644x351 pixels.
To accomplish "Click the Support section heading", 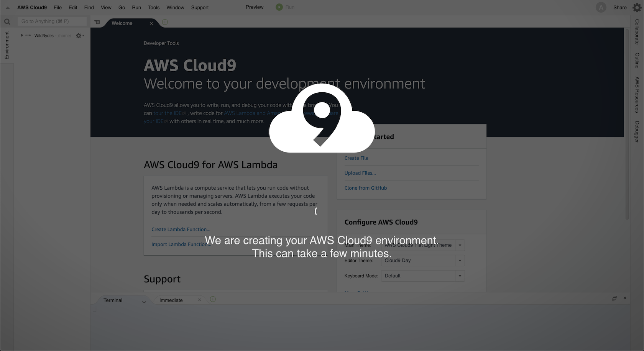I will click(162, 279).
